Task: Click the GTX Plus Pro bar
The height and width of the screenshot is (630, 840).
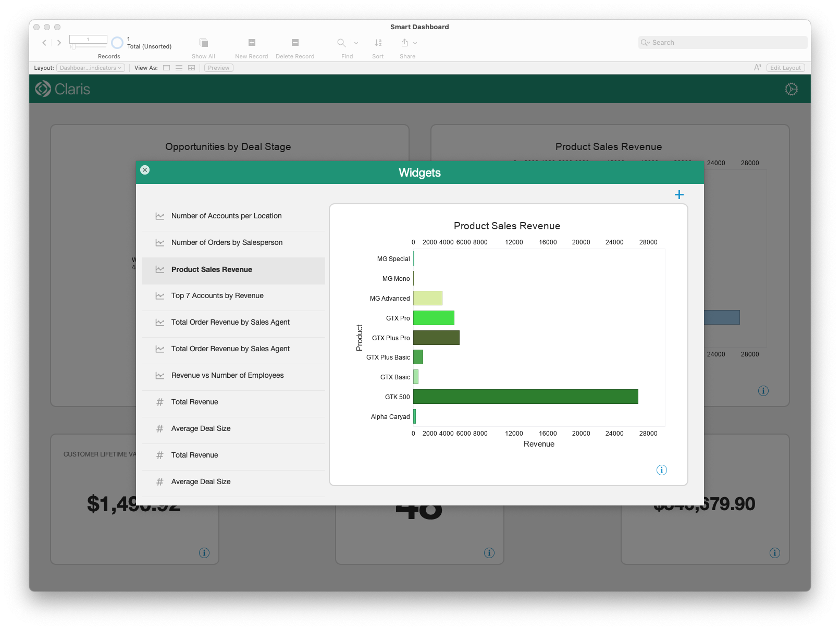Action: (x=436, y=338)
